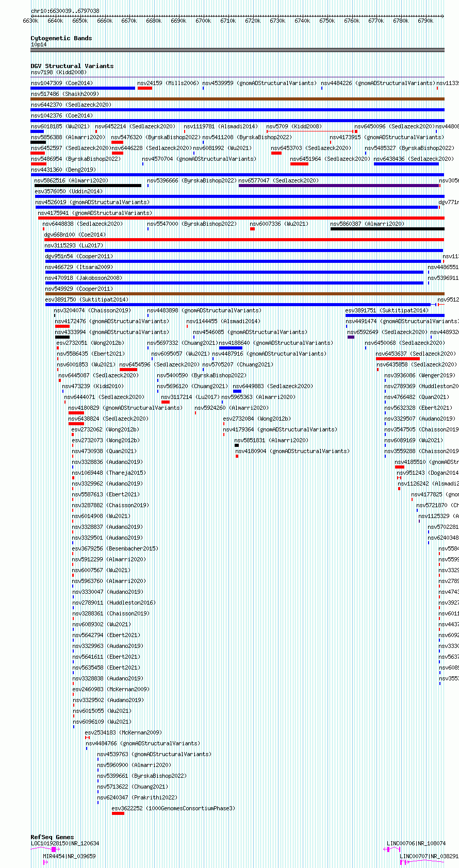459x868 pixels.
Task: Click nsv4431360 (Deng2019) label
Action: pyautogui.click(x=63, y=170)
